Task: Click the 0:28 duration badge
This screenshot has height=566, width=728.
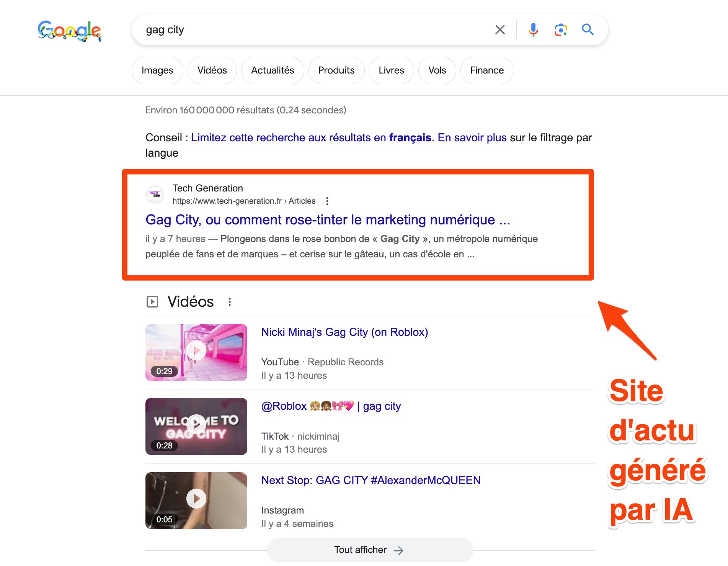Action: pyautogui.click(x=164, y=445)
